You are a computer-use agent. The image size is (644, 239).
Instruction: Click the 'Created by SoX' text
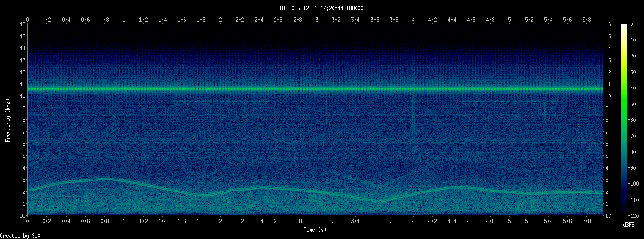20,235
